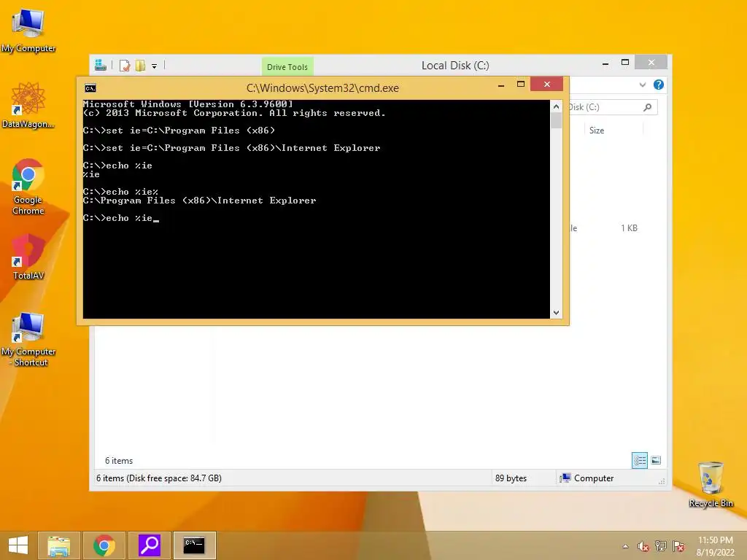Viewport: 747px width, 560px height.
Task: Open File Explorer from the taskbar
Action: click(x=59, y=545)
